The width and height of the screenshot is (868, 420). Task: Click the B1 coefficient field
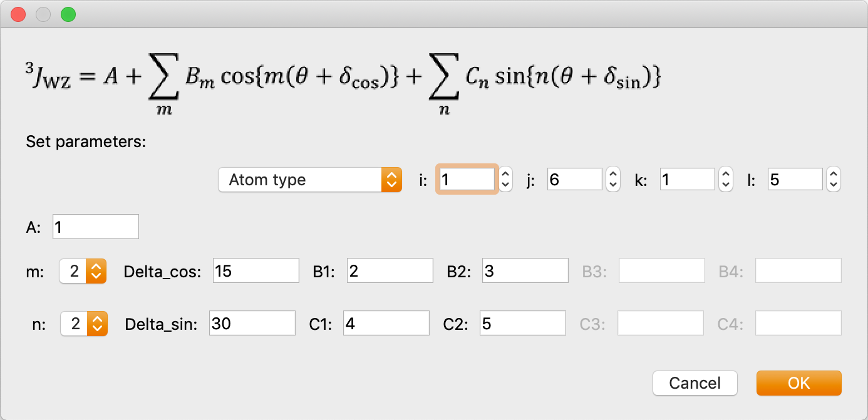[390, 271]
